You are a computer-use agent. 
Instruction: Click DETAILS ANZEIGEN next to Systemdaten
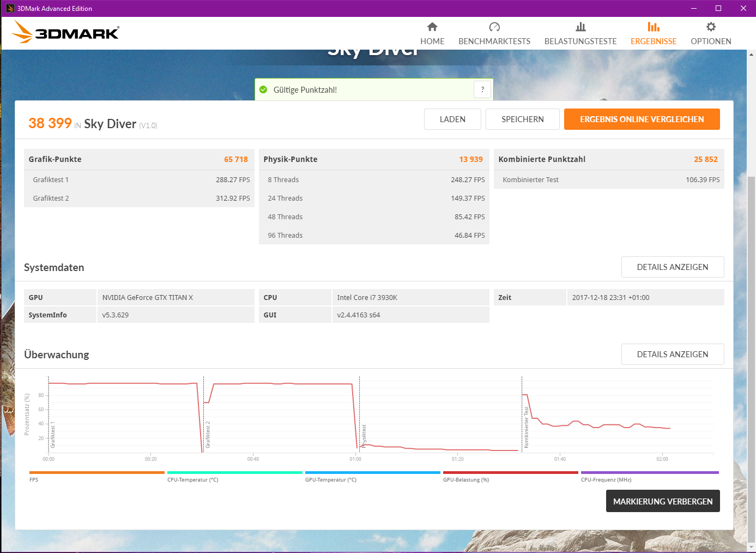(x=673, y=267)
